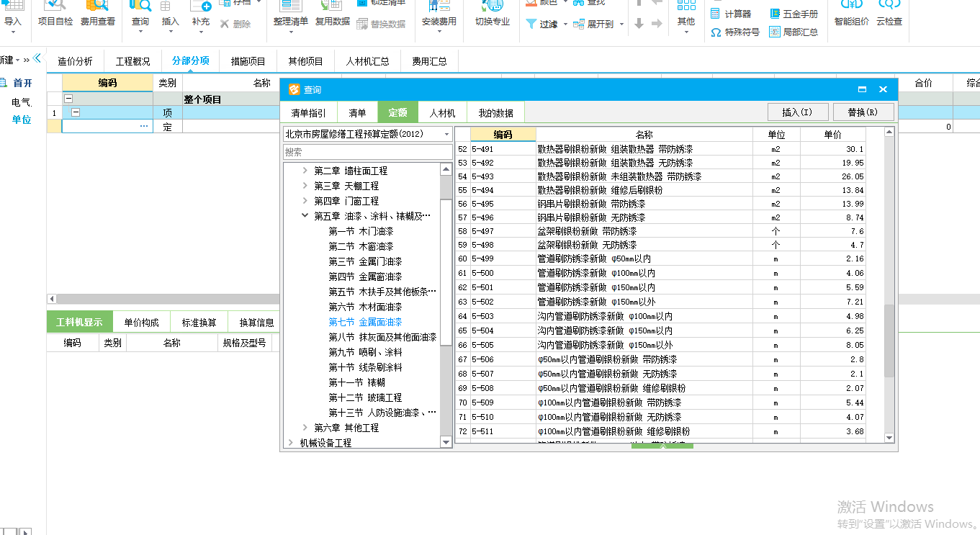Switch to the 造价分析 tab
The image size is (980, 535).
pyautogui.click(x=75, y=61)
